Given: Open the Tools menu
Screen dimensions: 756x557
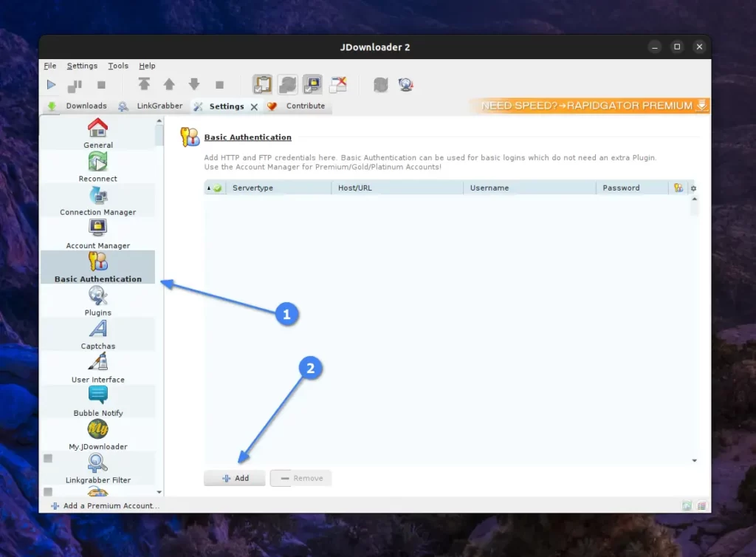Looking at the screenshot, I should coord(118,66).
